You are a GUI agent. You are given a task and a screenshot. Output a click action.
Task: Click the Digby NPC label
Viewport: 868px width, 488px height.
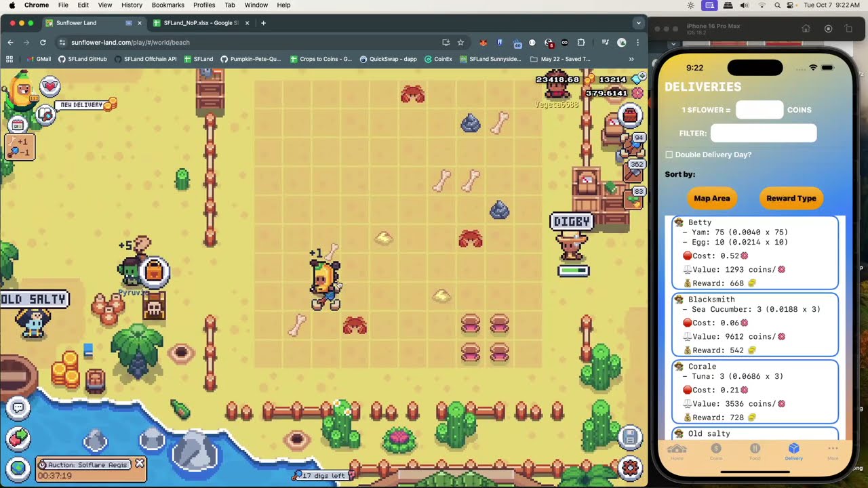[572, 222]
